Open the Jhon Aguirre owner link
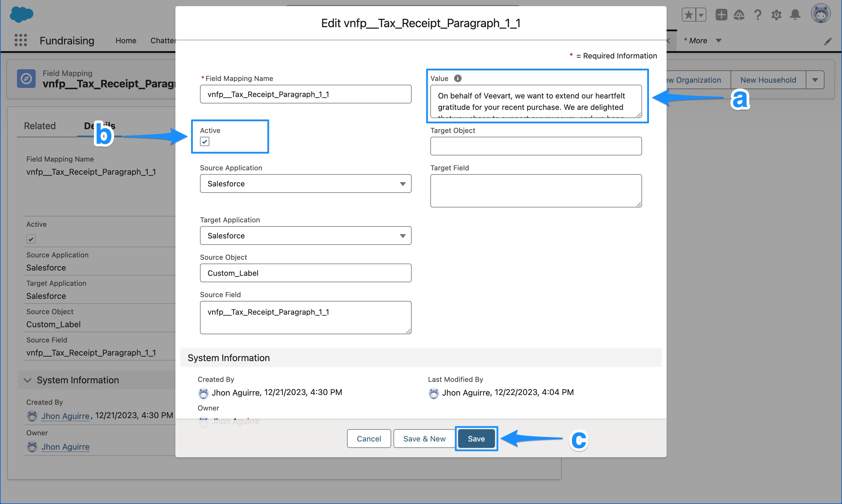Screen dimensions: 842x504 coord(65,447)
